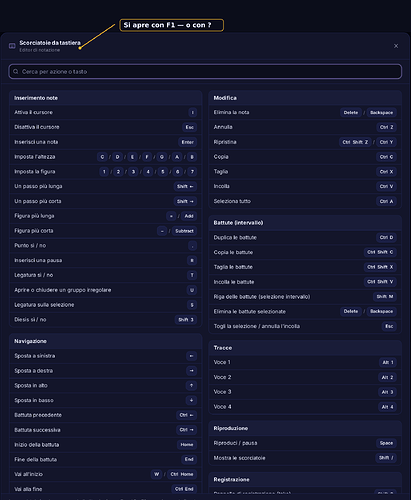Focus the 'Cerca per azione o tasto' search field
The image size is (411, 500).
click(205, 72)
